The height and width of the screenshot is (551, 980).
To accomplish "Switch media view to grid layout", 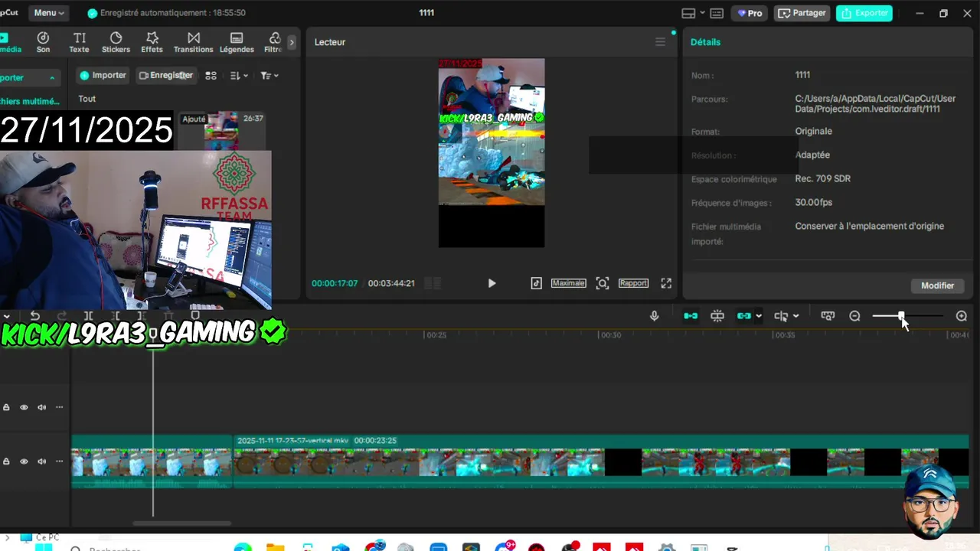I will pos(211,76).
